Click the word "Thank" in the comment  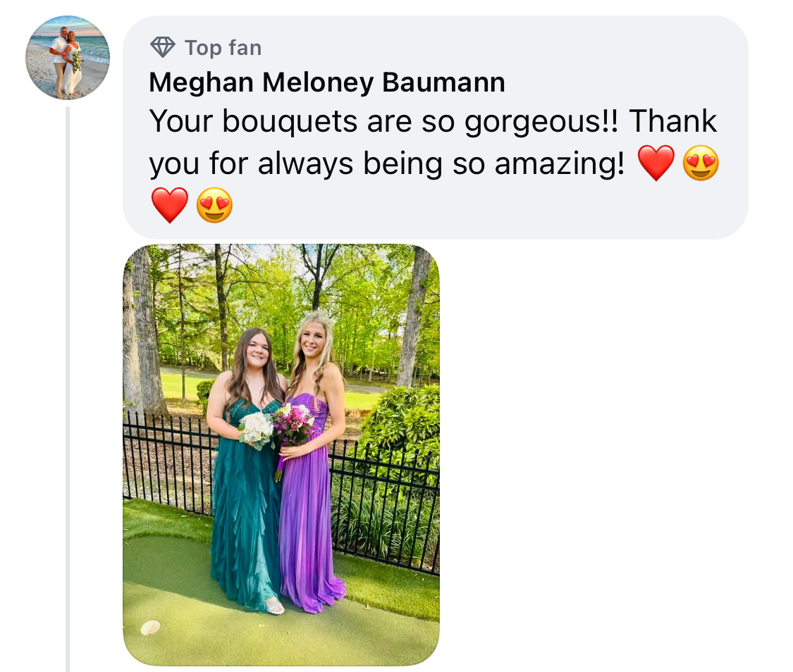click(x=672, y=120)
